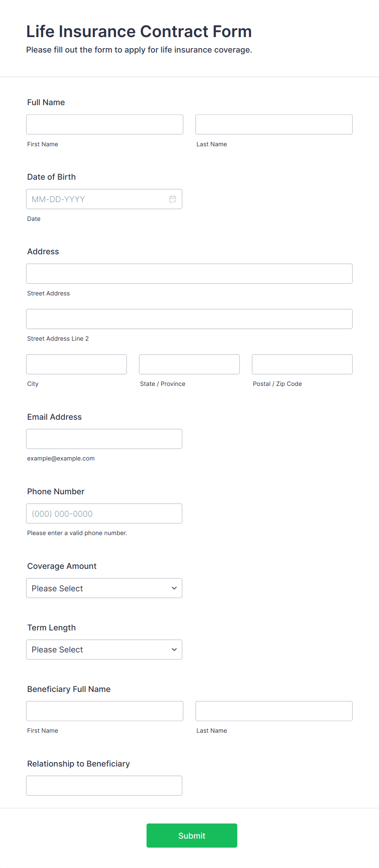Click Relationship to Beneficiary input
The image size is (379, 868).
pyautogui.click(x=104, y=786)
